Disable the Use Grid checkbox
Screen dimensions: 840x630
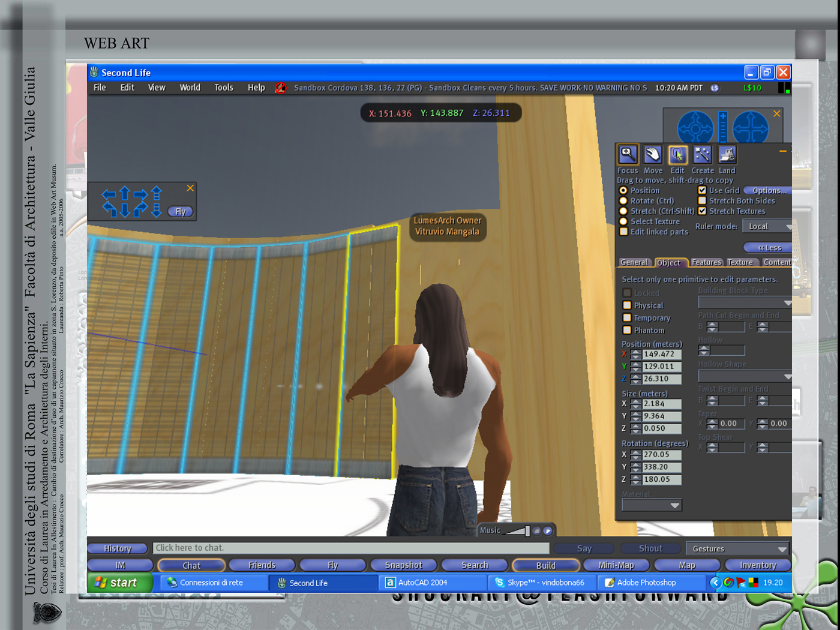point(702,190)
